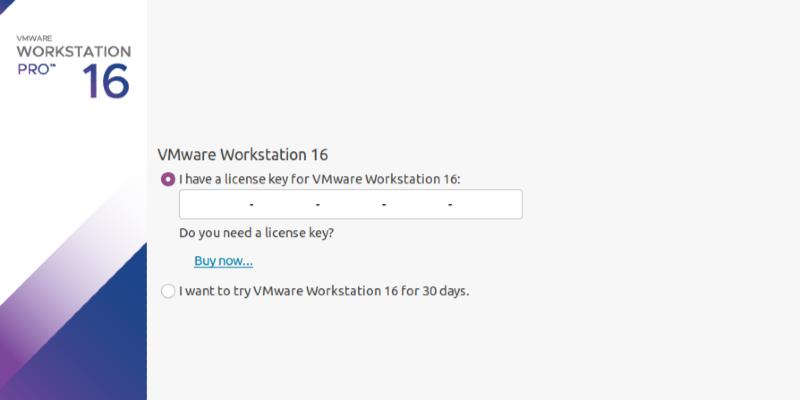Click the third license key segment

coord(350,204)
